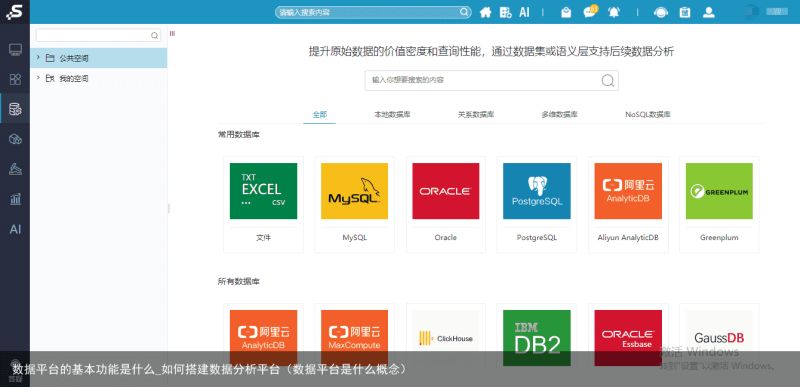Screen dimensions: 800x387
Task: Open the bar-chart analysis sidebar module
Action: (15, 199)
